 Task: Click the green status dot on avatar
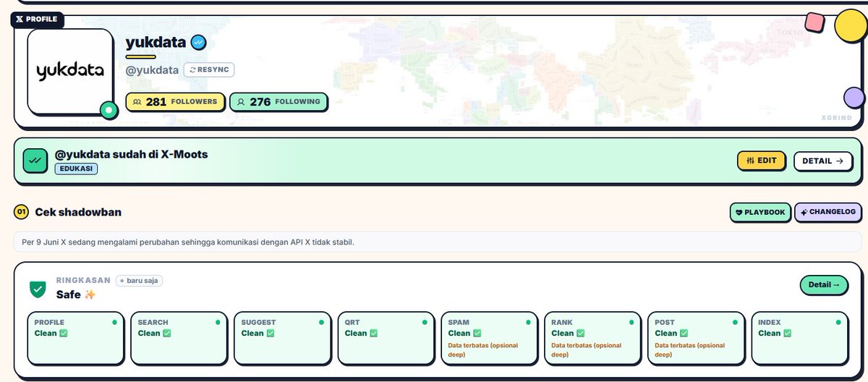(x=109, y=111)
